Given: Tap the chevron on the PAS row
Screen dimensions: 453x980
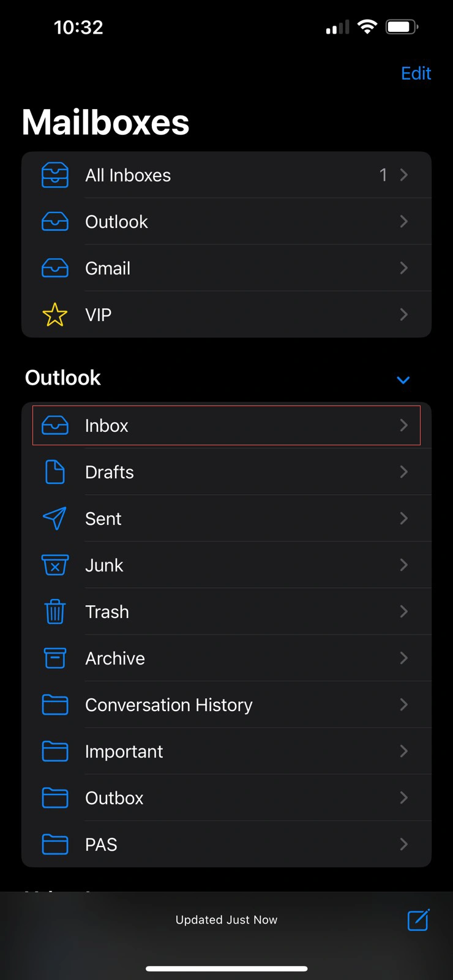Looking at the screenshot, I should click(x=404, y=845).
